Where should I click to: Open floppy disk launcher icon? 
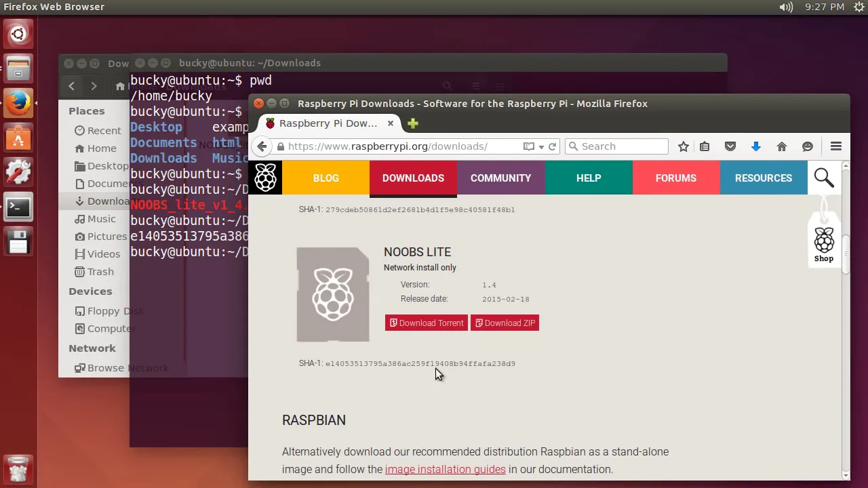click(x=18, y=243)
